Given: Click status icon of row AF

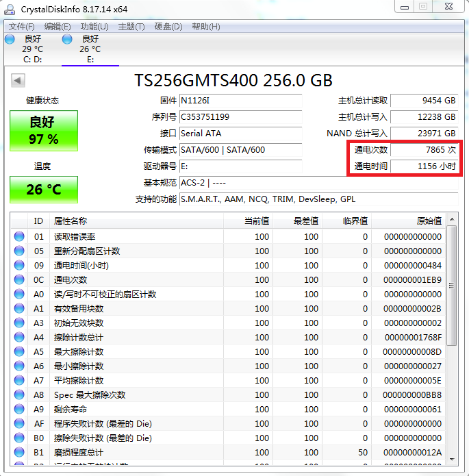Looking at the screenshot, I should pos(19,423).
